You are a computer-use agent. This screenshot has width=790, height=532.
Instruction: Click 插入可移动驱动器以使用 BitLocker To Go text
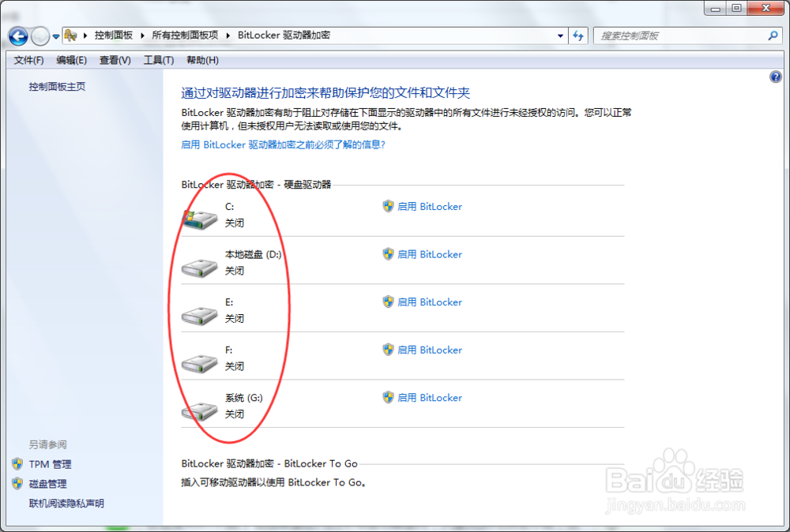pyautogui.click(x=273, y=482)
